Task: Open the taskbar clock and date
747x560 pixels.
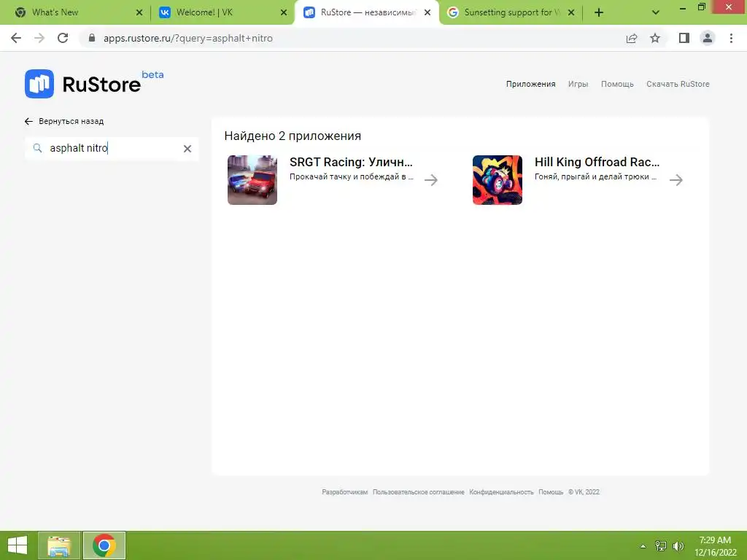Action: pyautogui.click(x=715, y=546)
